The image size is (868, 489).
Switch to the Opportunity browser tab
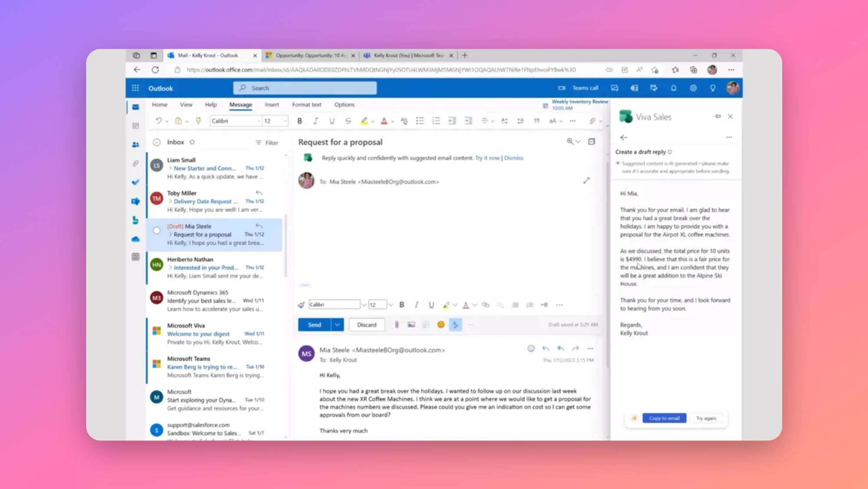click(x=310, y=56)
